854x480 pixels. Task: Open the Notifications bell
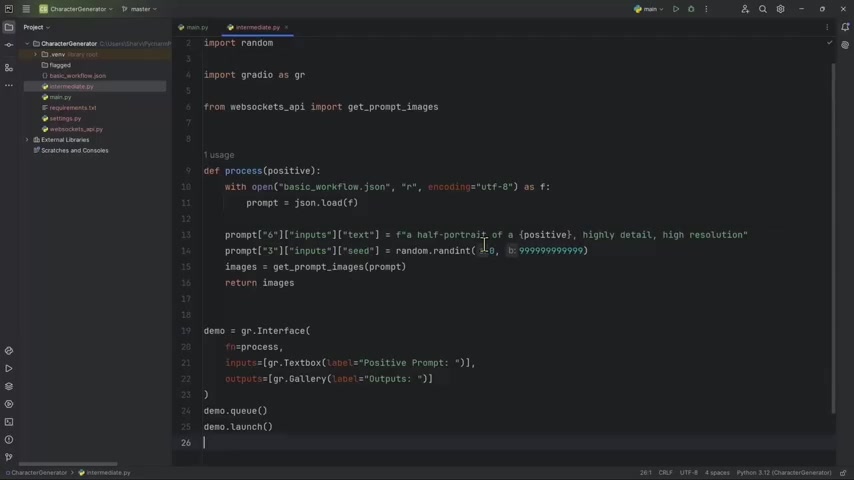(x=845, y=27)
